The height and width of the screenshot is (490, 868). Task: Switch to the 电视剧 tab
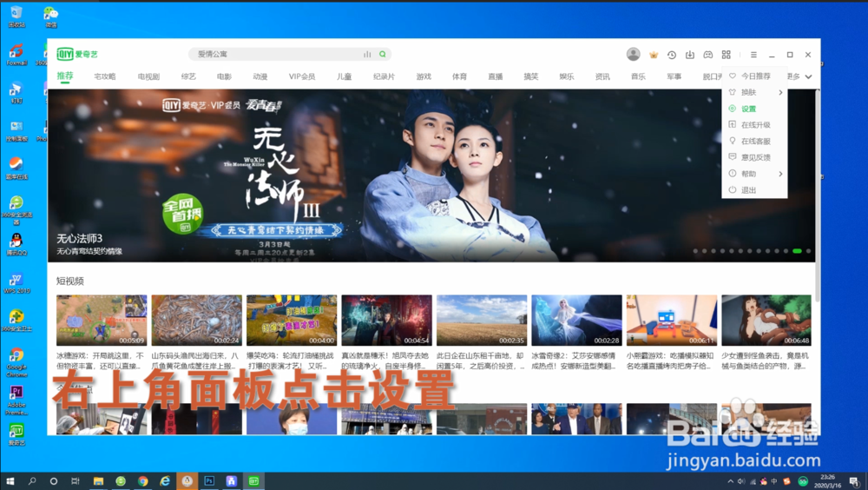[148, 76]
